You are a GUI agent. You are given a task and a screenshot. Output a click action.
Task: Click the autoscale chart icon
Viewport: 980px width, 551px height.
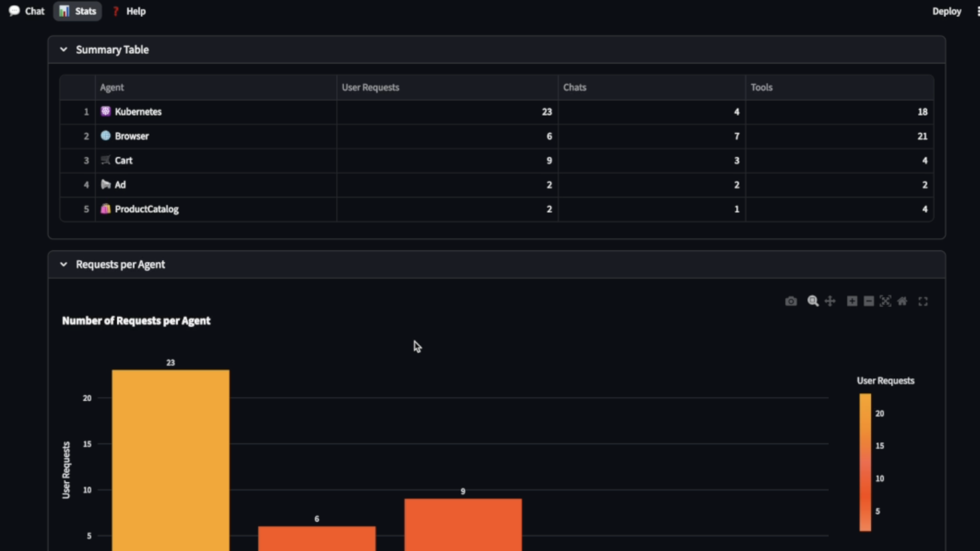885,301
